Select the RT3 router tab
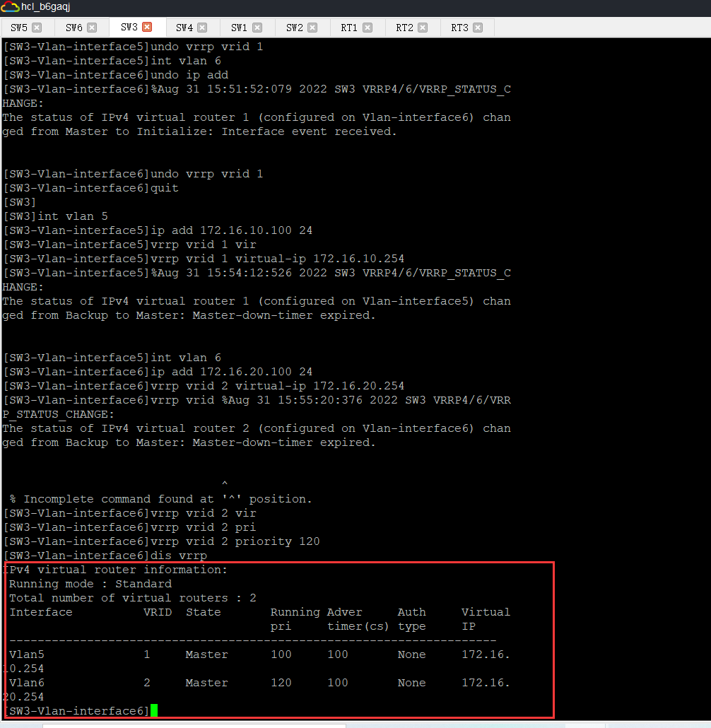The height and width of the screenshot is (728, 711). pos(460,28)
